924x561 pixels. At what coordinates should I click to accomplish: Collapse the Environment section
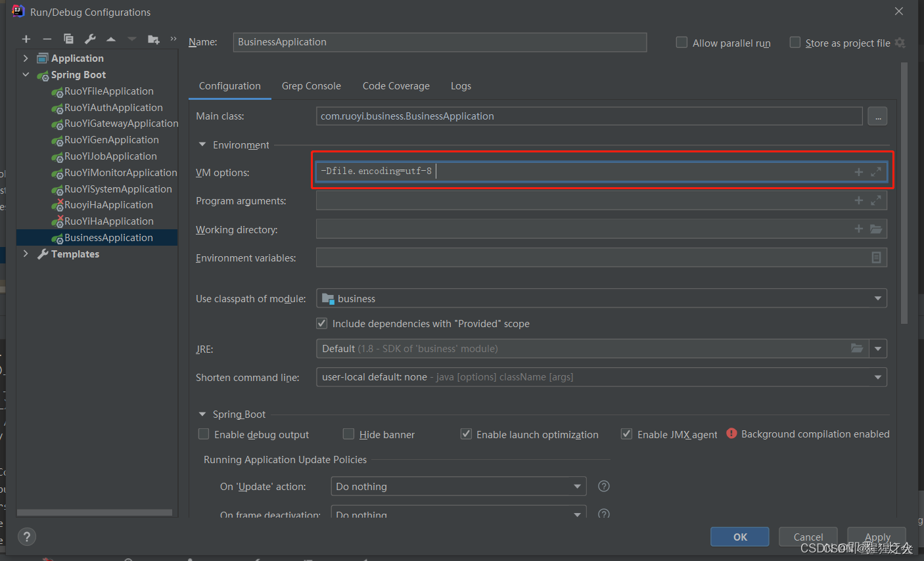202,145
